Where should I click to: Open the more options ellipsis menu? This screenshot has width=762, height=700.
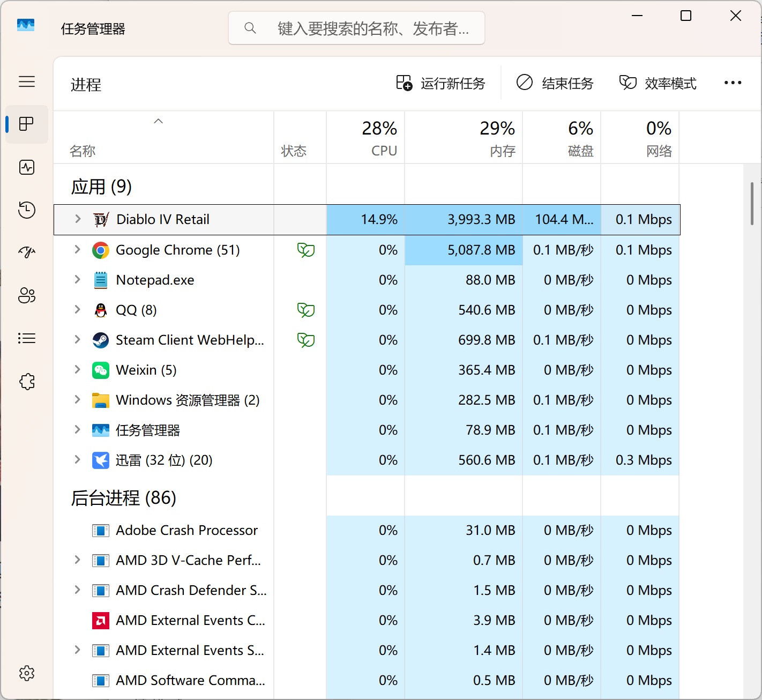733,83
